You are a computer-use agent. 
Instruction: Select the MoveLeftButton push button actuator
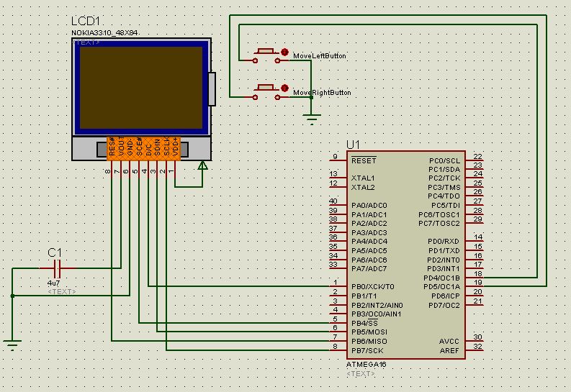[x=266, y=51]
